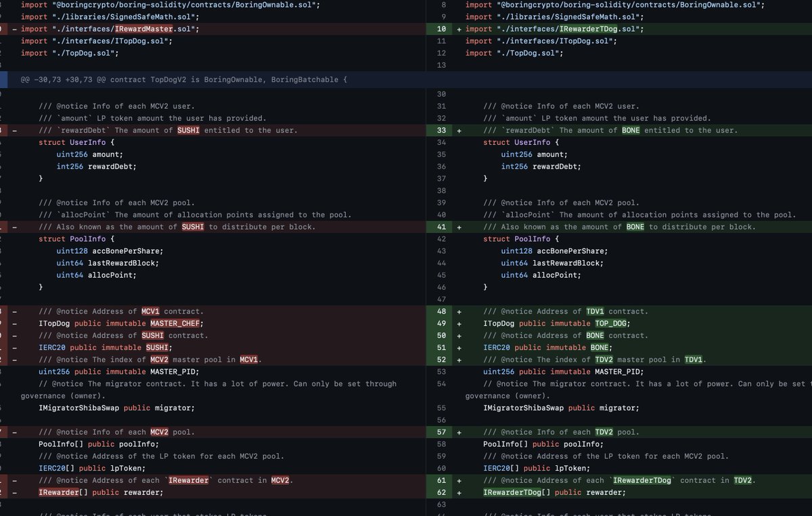Click comment 'index of TDV2 master pool in TDV1'
The width and height of the screenshot is (812, 516).
[x=595, y=360]
